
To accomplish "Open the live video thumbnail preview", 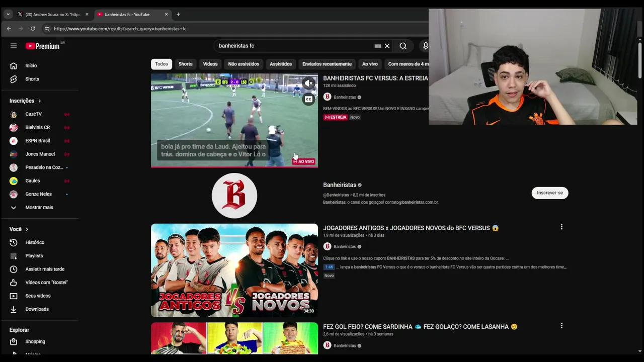I will click(234, 120).
